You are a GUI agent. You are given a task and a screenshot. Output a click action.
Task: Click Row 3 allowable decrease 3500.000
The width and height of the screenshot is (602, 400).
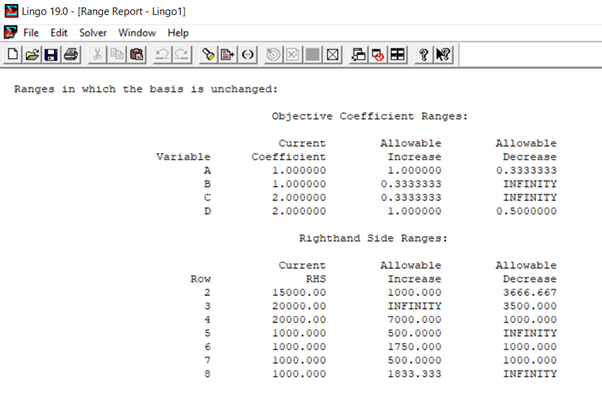(530, 306)
